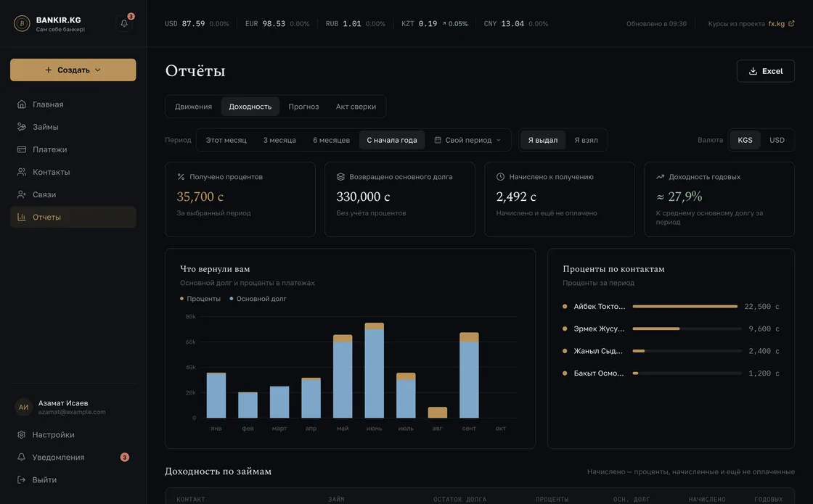The width and height of the screenshot is (813, 504).
Task: Click the bar chart icon beside Отчеты
Action: click(21, 217)
